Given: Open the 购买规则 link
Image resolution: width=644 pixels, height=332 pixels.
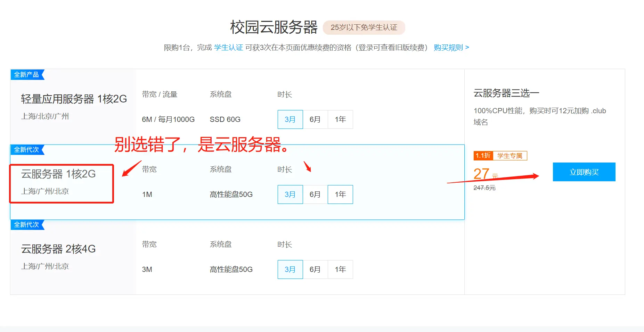Looking at the screenshot, I should tap(451, 48).
